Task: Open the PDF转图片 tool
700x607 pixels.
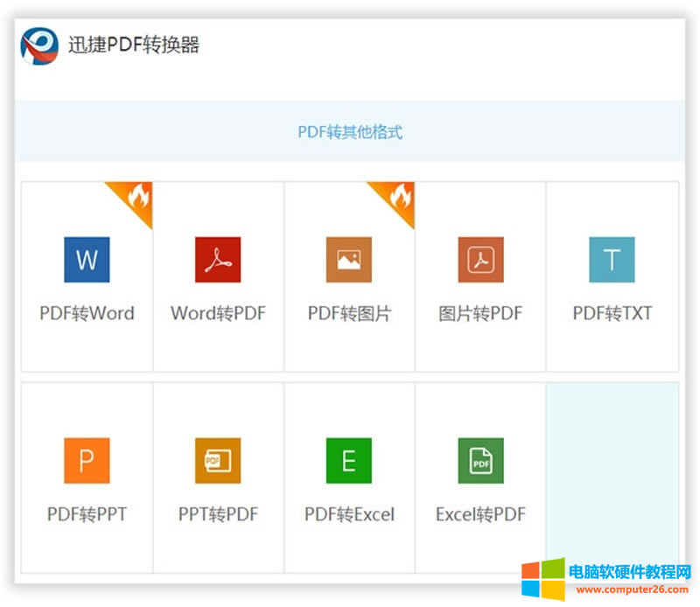Action: [348, 260]
